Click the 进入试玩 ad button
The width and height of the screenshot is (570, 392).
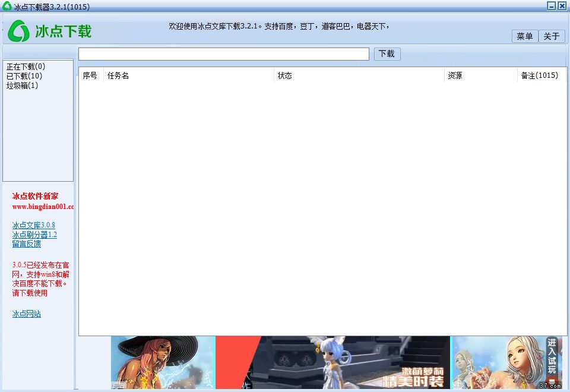click(x=552, y=356)
